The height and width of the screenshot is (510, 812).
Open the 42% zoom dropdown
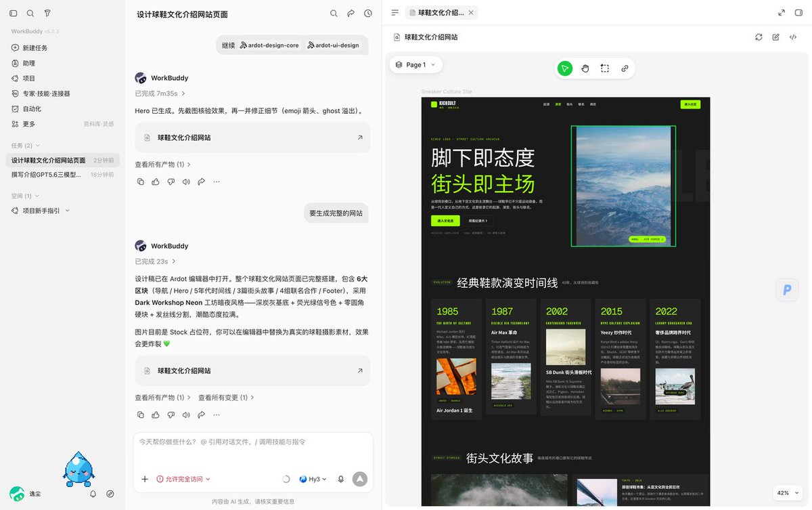[x=786, y=493]
